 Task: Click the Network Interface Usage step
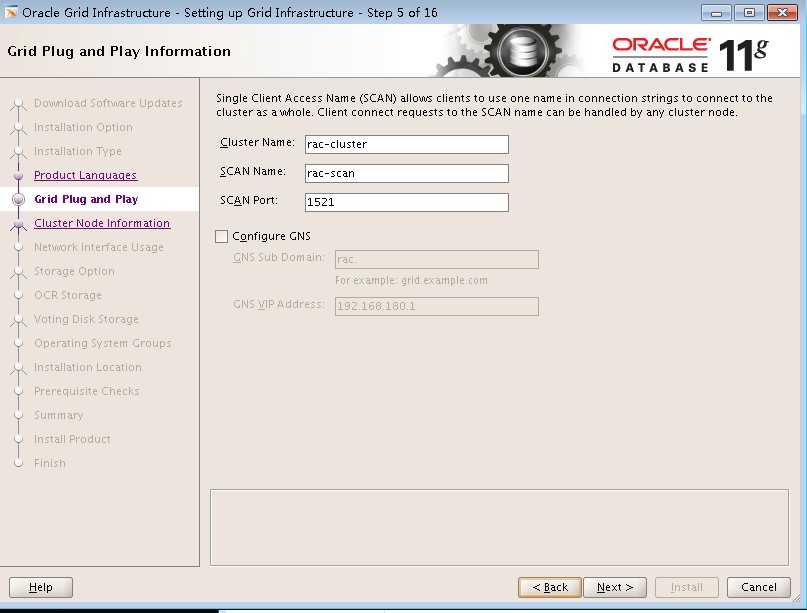click(99, 247)
